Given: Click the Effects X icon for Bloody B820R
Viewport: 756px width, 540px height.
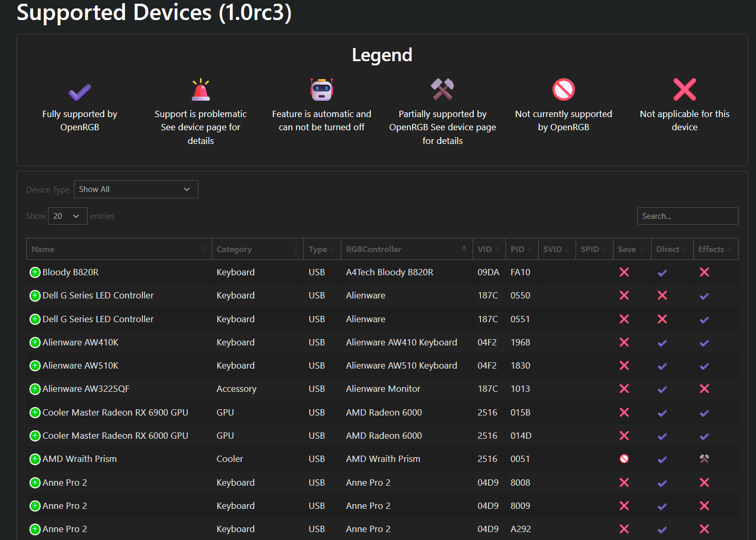Looking at the screenshot, I should tap(704, 272).
